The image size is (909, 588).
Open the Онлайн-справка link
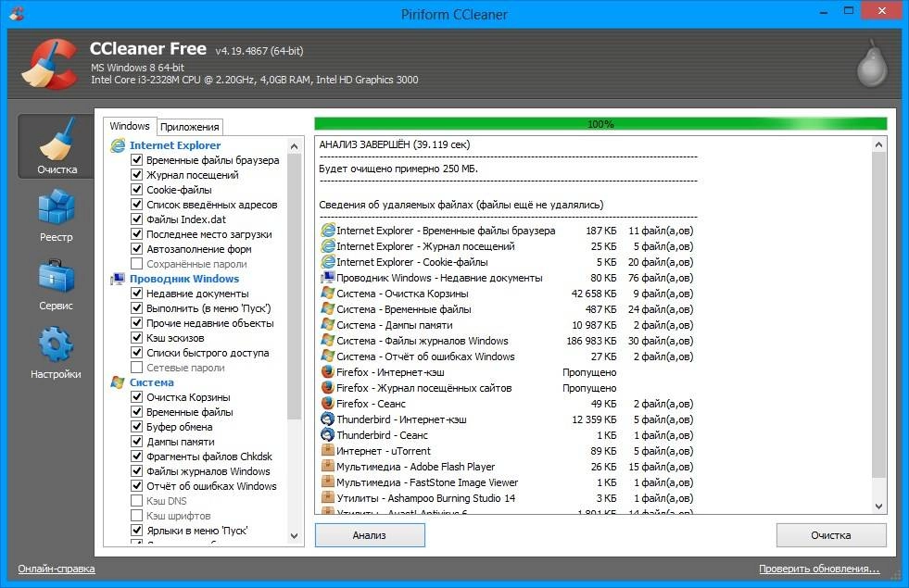(57, 569)
